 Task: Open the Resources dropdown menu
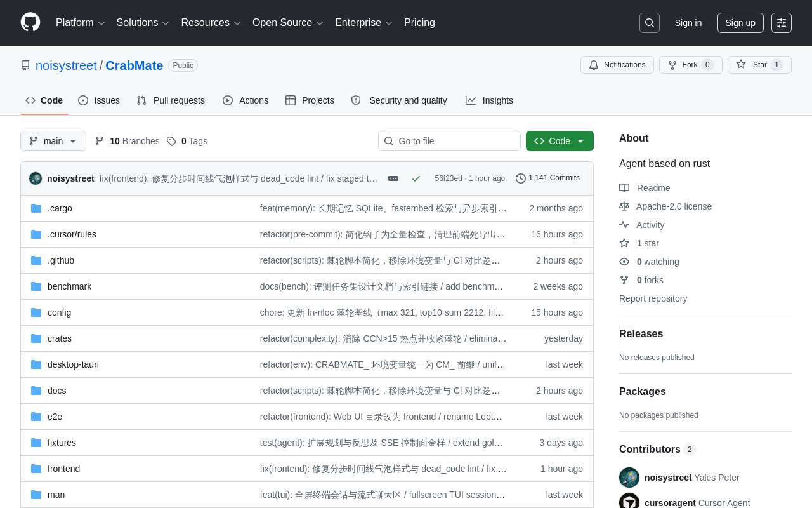coord(211,23)
